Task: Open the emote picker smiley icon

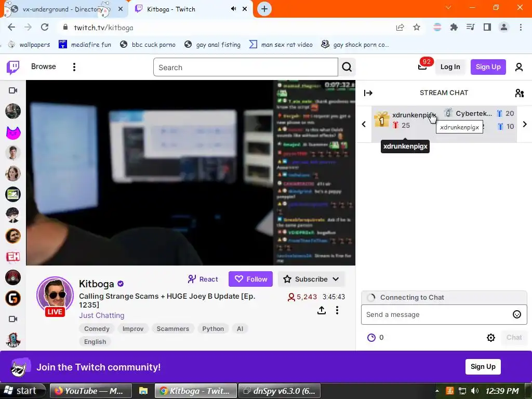Action: click(517, 314)
